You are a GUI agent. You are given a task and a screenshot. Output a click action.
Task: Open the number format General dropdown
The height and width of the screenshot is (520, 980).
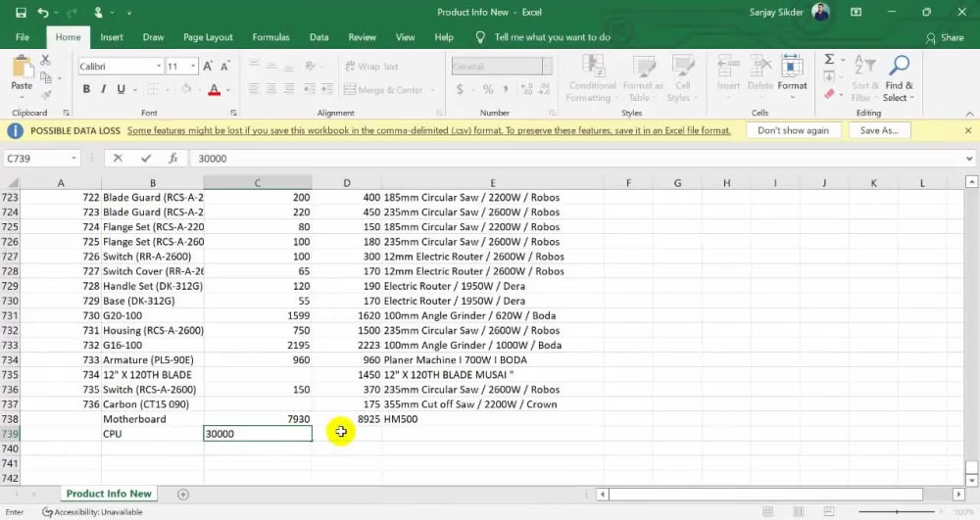coord(547,67)
